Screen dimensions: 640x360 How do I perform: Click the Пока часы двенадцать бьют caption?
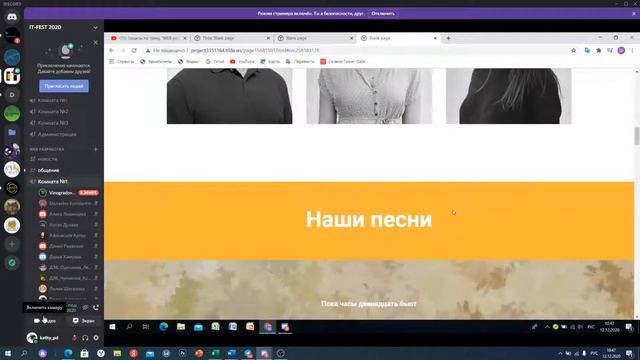point(369,304)
